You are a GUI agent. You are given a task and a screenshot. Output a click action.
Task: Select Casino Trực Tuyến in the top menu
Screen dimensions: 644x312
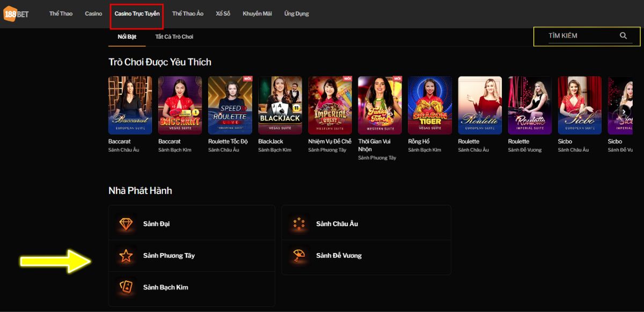click(x=137, y=13)
